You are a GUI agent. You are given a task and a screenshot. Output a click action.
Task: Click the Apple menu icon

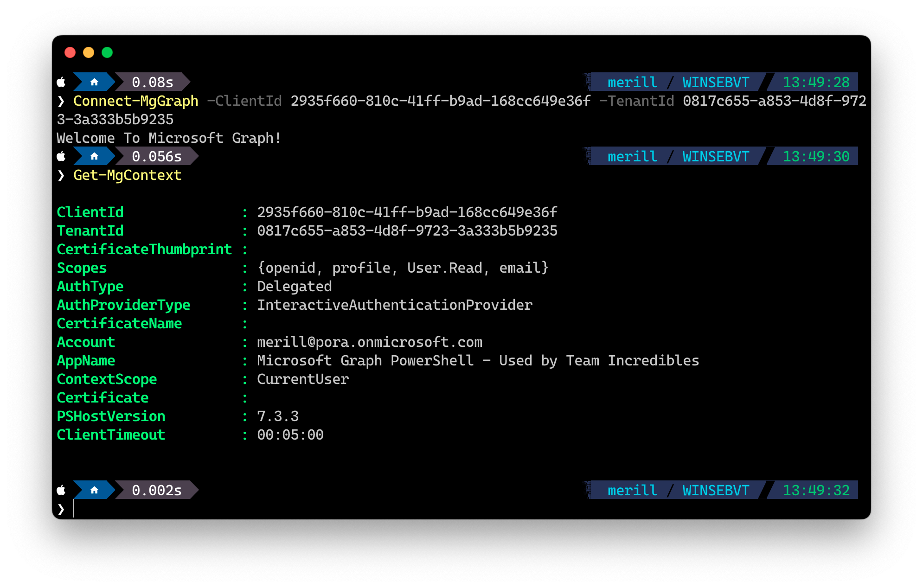(x=63, y=82)
